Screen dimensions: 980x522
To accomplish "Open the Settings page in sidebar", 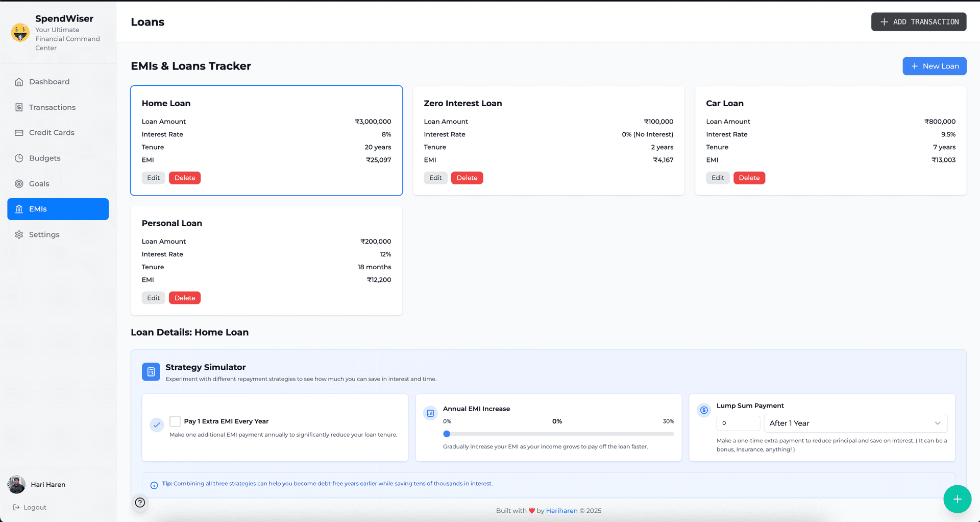I will [44, 235].
